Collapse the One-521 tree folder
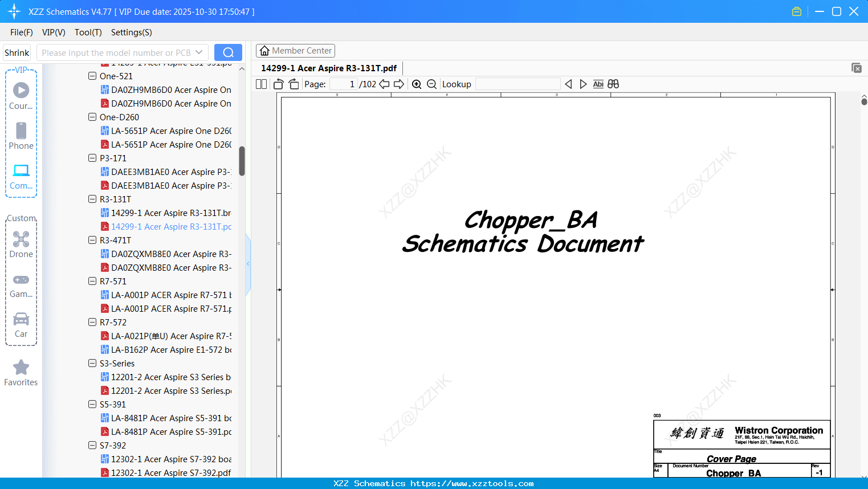The height and width of the screenshot is (489, 868). tap(92, 76)
